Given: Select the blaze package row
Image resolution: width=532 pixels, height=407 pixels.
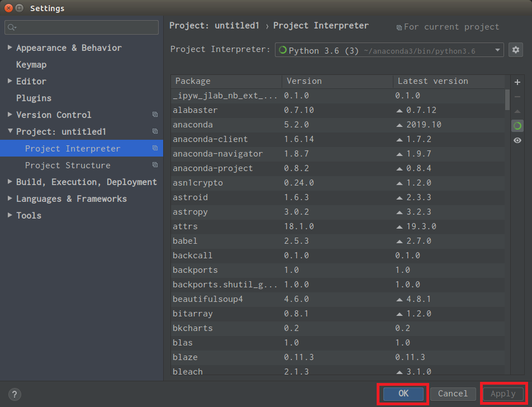Looking at the screenshot, I should 338,357.
